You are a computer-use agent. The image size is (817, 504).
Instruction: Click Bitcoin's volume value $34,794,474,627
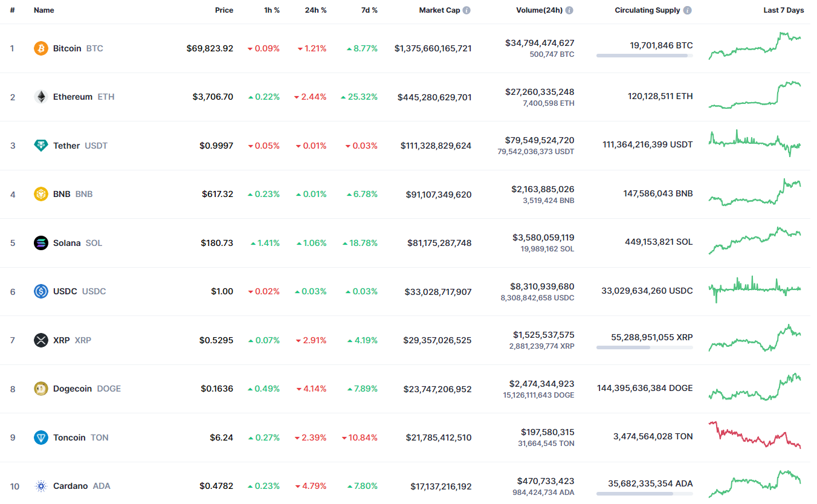tap(540, 43)
